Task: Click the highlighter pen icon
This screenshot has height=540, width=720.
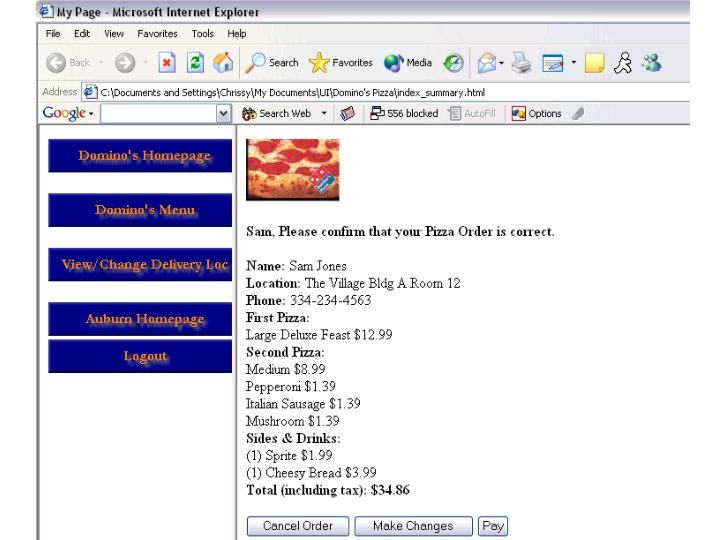Action: click(x=578, y=113)
